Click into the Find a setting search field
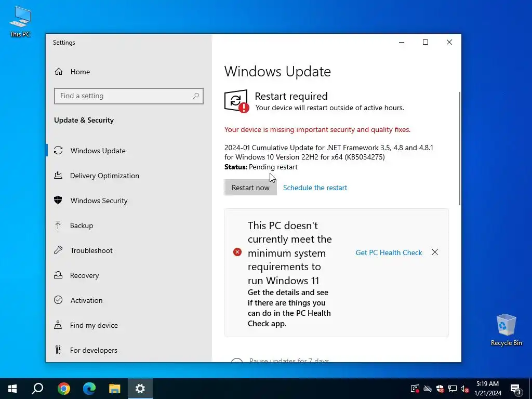This screenshot has height=399, width=532. tap(129, 96)
